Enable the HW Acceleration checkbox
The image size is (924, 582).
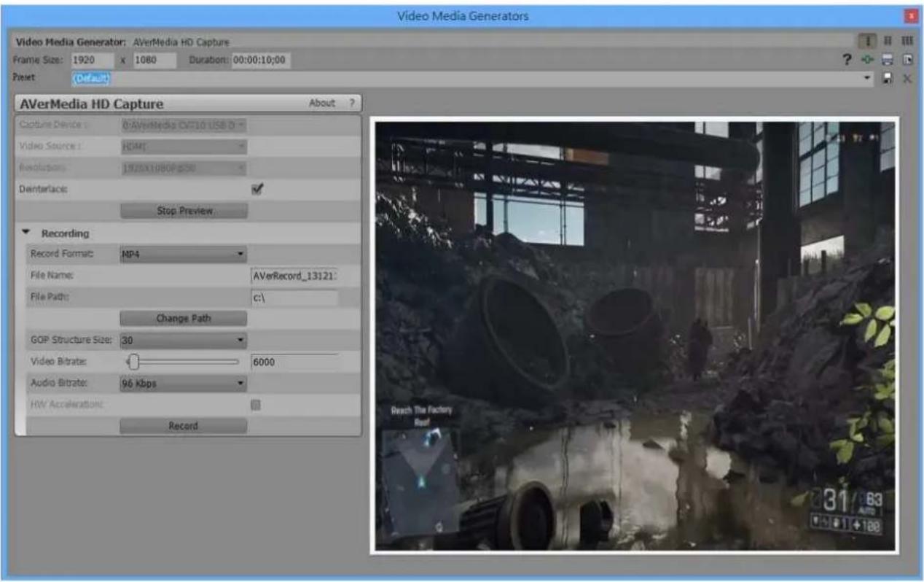pos(256,404)
